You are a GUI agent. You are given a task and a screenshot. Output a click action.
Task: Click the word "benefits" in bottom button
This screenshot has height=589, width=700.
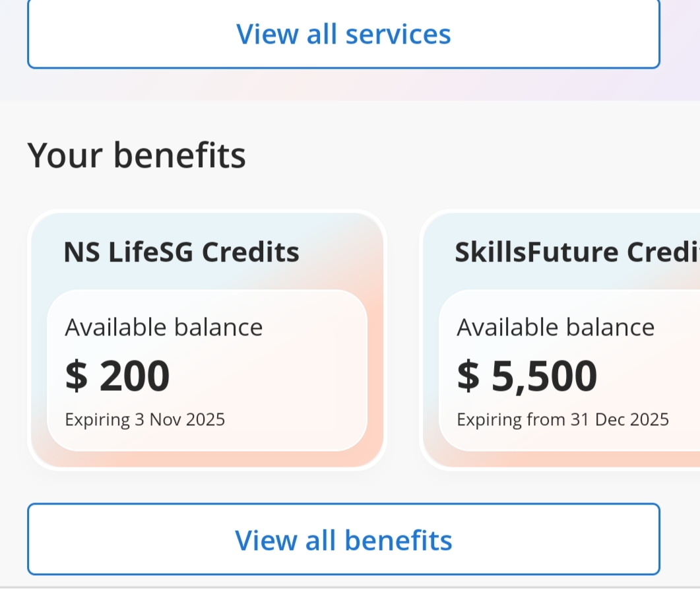point(398,539)
